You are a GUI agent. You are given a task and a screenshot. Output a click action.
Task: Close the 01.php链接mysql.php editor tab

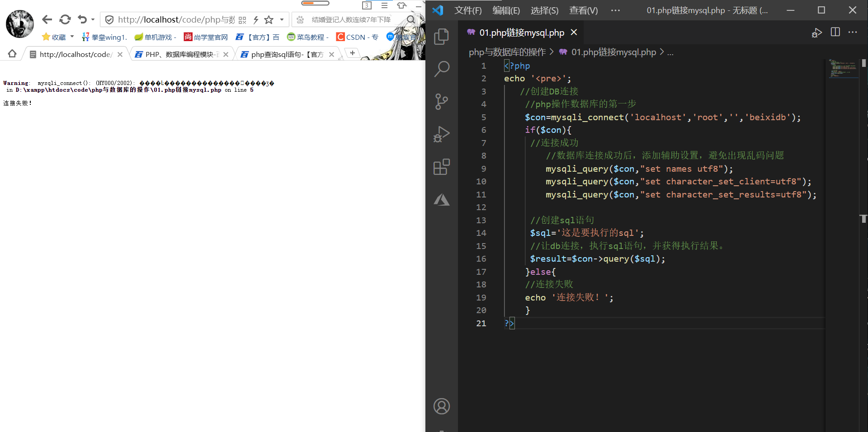[x=574, y=33]
